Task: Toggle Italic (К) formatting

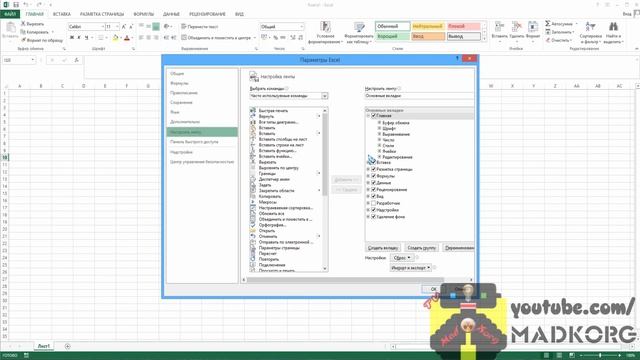Action: [79, 38]
